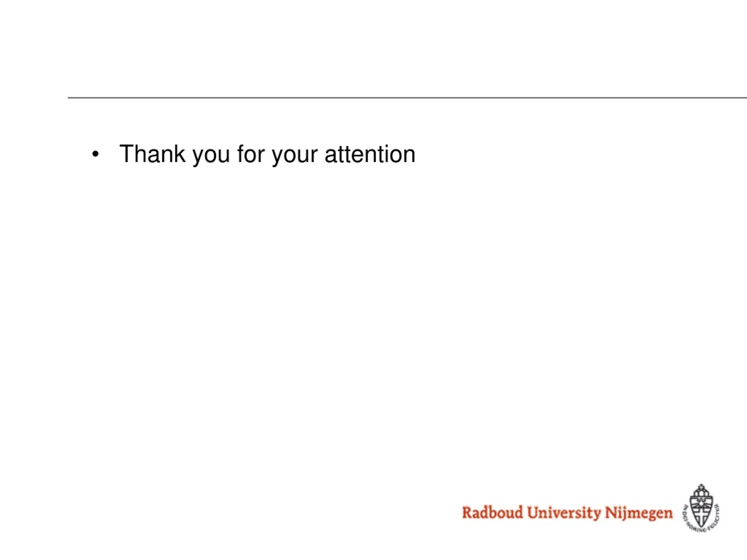Click the bullet point before Thank you
This screenshot has height=560, width=747.
coord(96,154)
